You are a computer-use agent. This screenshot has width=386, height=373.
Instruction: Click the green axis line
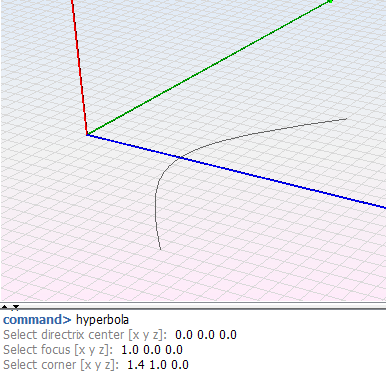(x=208, y=68)
